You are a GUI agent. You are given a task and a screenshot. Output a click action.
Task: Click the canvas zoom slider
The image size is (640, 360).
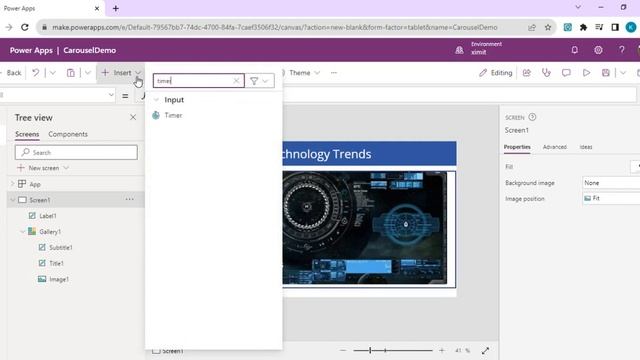(393, 350)
